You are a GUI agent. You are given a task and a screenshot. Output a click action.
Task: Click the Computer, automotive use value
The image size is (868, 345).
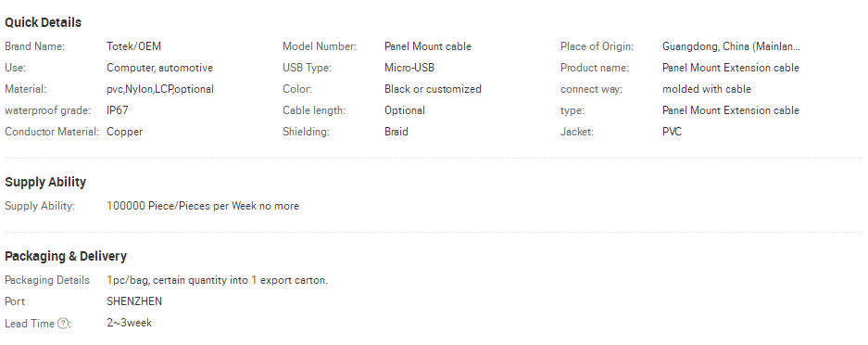[x=160, y=68]
